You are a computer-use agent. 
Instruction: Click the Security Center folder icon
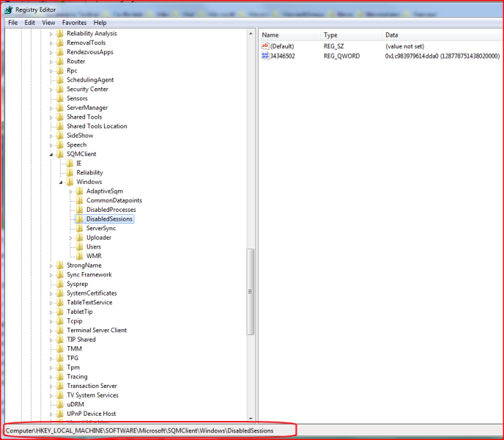click(60, 89)
